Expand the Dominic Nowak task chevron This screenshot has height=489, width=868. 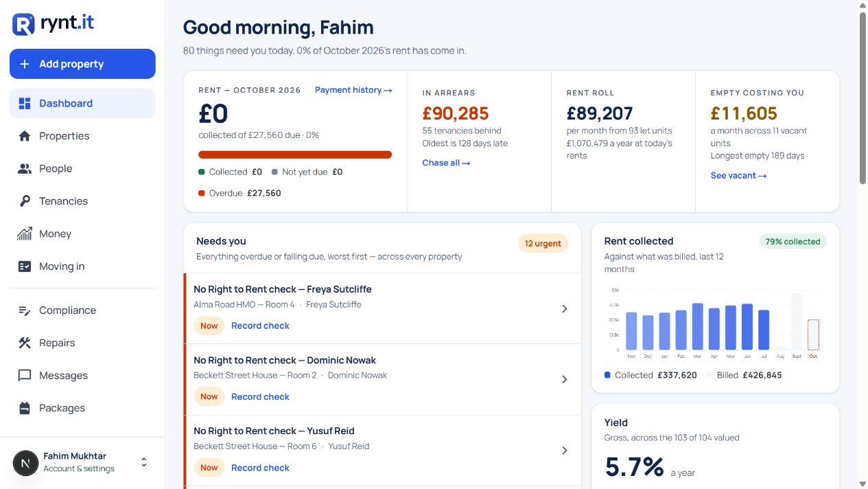click(x=565, y=380)
